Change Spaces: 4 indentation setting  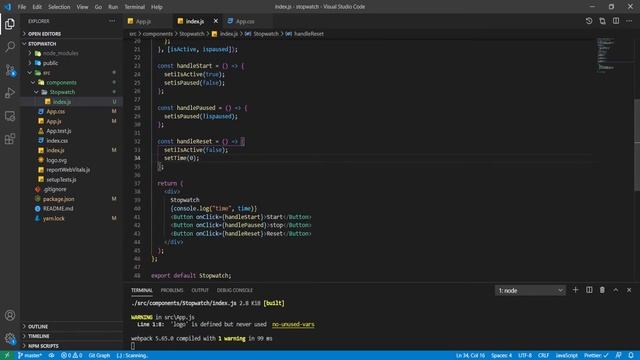click(501, 356)
